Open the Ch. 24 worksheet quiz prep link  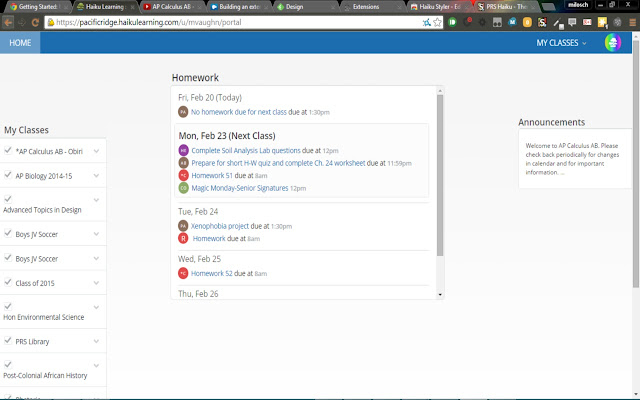(x=278, y=163)
